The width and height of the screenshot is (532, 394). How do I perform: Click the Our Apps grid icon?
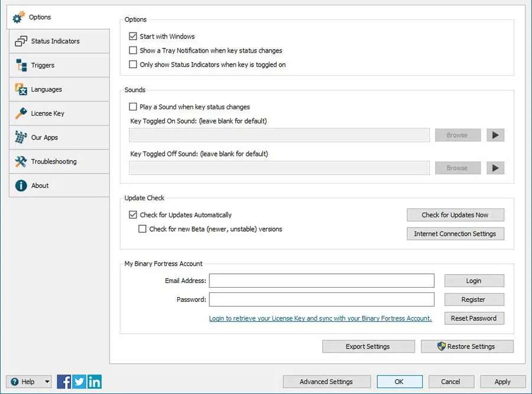21,138
